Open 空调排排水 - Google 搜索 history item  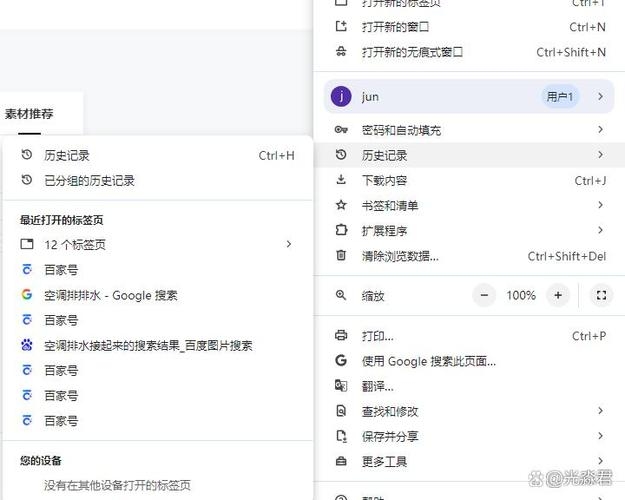(x=157, y=295)
